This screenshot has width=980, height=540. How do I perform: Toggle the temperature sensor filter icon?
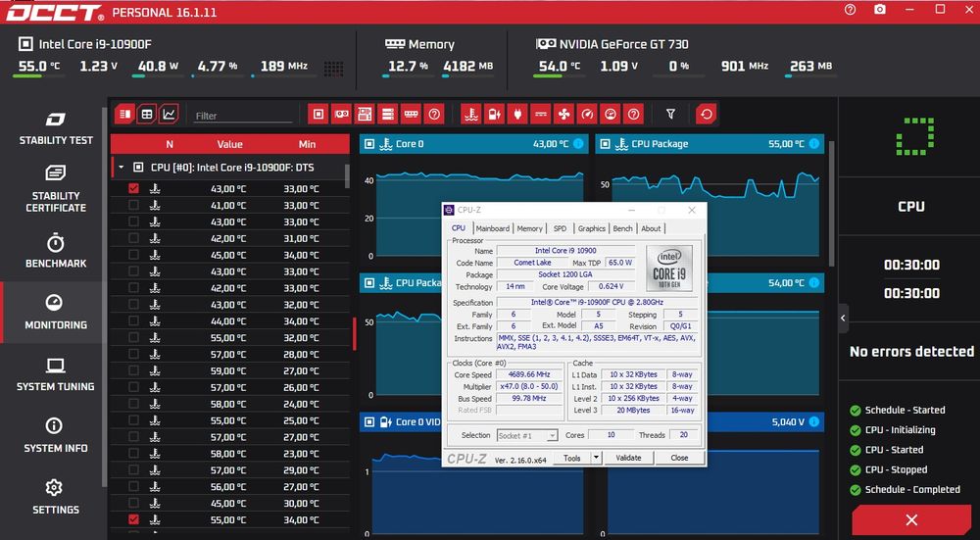(470, 115)
